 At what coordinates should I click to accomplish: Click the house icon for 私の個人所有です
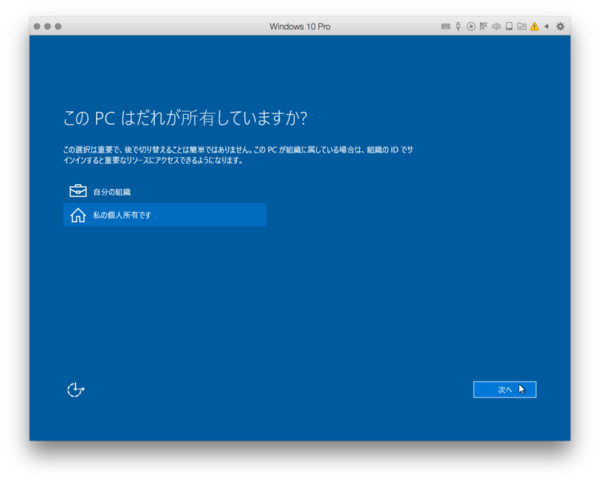[78, 215]
